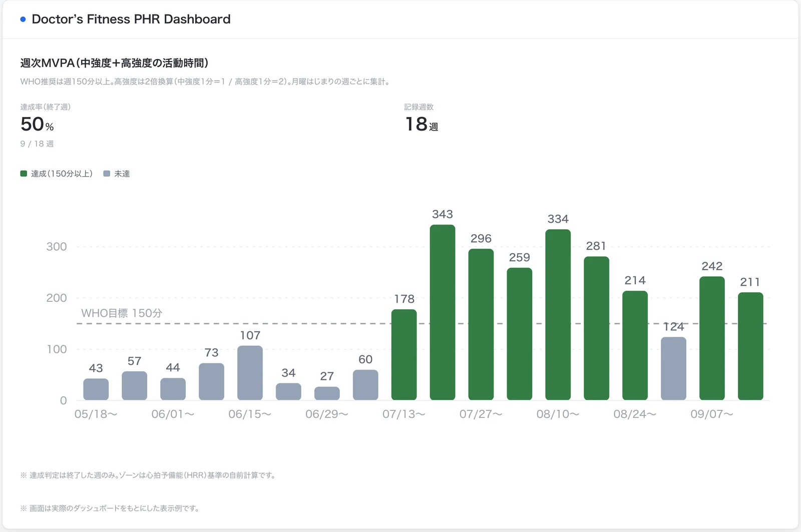
Task: Select the bar labeled 44
Action: (173, 389)
